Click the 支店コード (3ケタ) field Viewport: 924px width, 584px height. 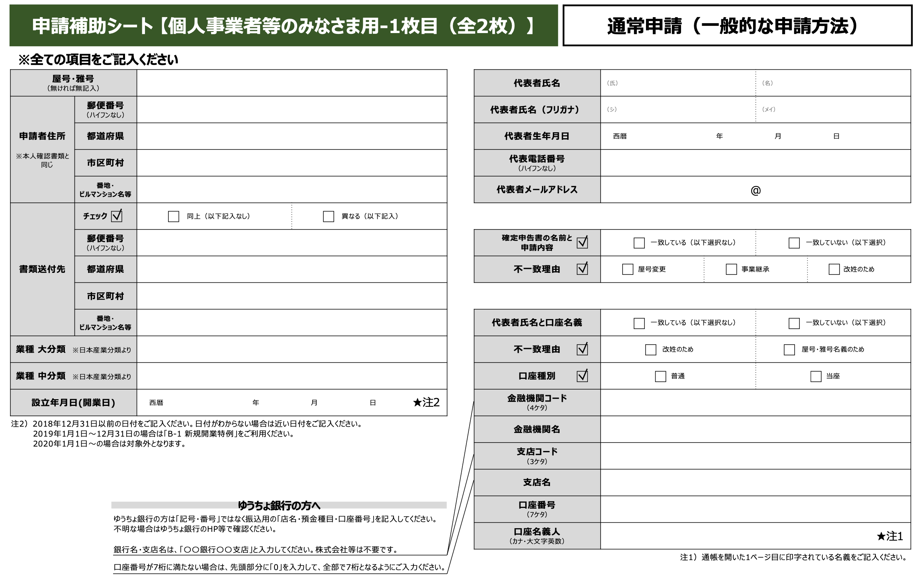click(x=756, y=456)
